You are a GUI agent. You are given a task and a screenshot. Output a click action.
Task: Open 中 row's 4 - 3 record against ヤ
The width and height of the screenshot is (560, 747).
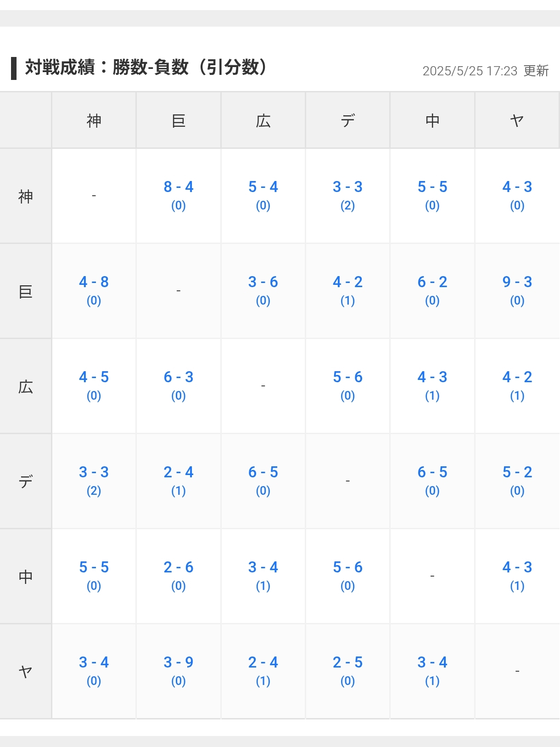click(x=517, y=567)
